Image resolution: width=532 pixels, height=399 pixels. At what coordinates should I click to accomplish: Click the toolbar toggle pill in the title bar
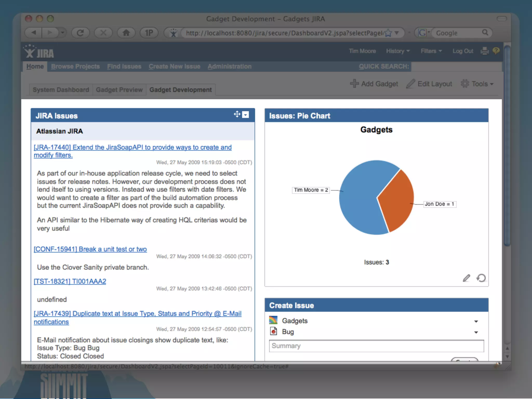pos(502,19)
